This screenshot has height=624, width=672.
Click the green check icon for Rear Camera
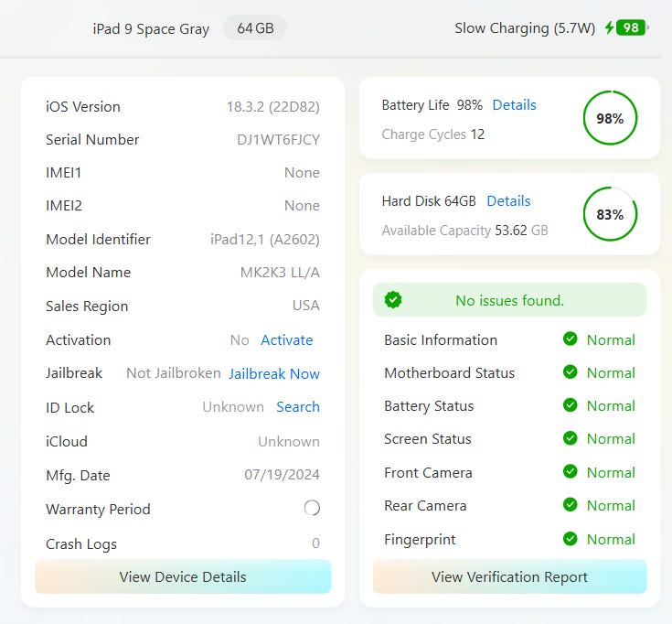[570, 504]
